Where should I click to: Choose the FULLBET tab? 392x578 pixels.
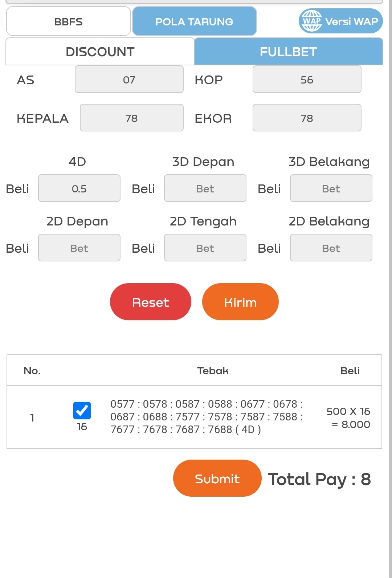(x=289, y=52)
